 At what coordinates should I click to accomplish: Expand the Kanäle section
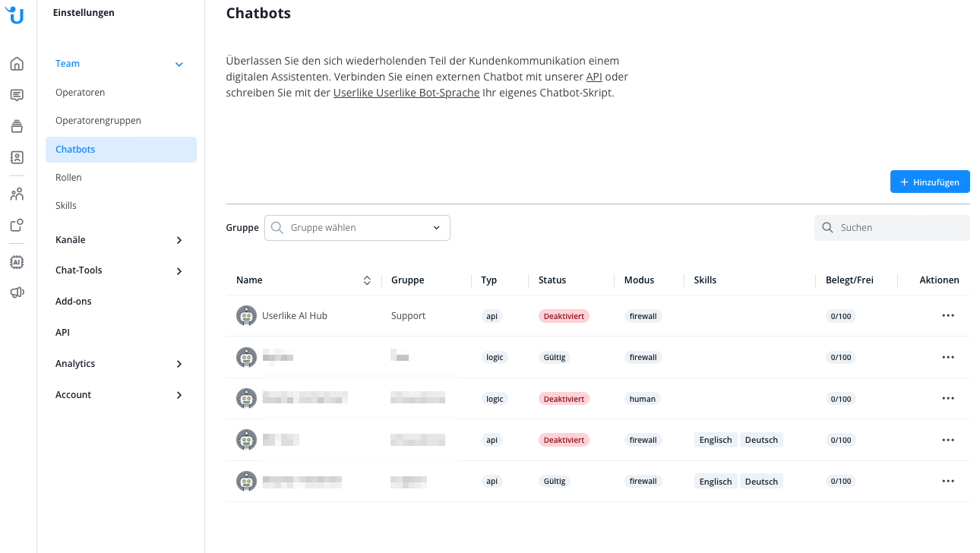pyautogui.click(x=179, y=240)
